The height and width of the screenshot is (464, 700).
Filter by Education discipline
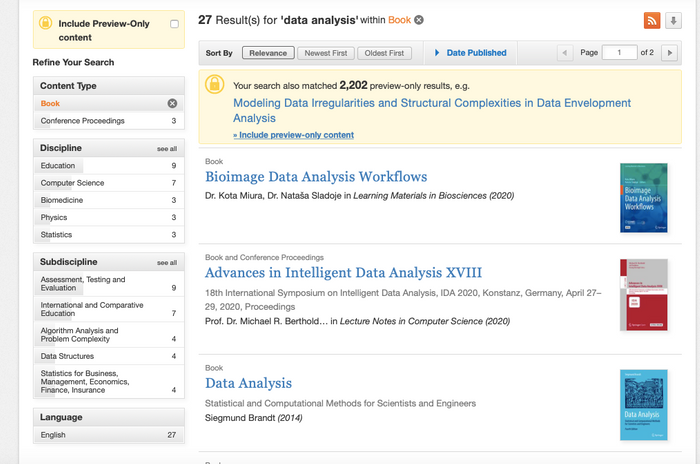(108, 166)
